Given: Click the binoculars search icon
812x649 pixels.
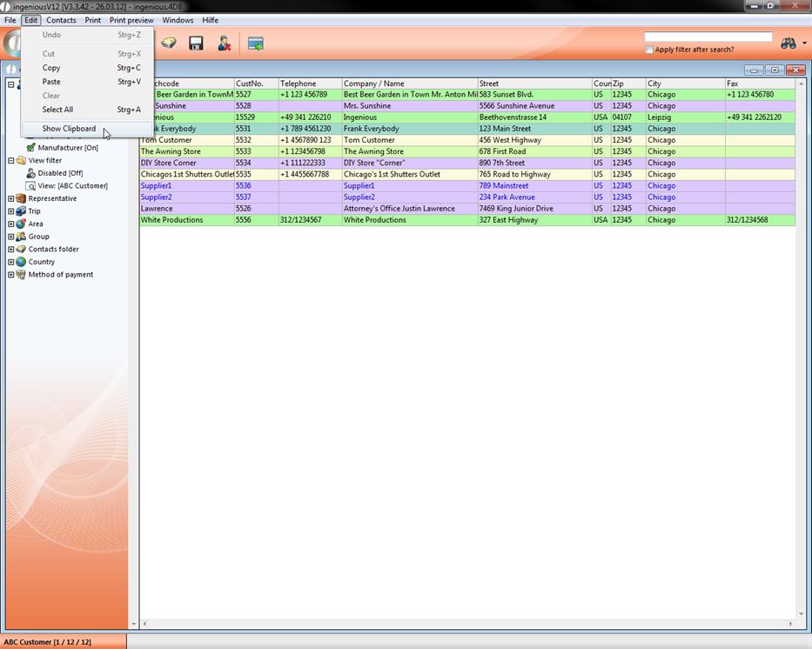Looking at the screenshot, I should click(788, 43).
